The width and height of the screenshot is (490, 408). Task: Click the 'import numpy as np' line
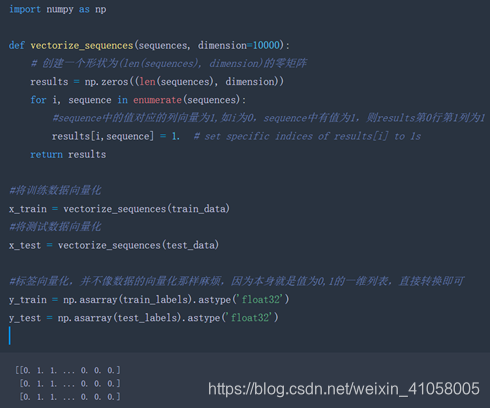click(58, 9)
